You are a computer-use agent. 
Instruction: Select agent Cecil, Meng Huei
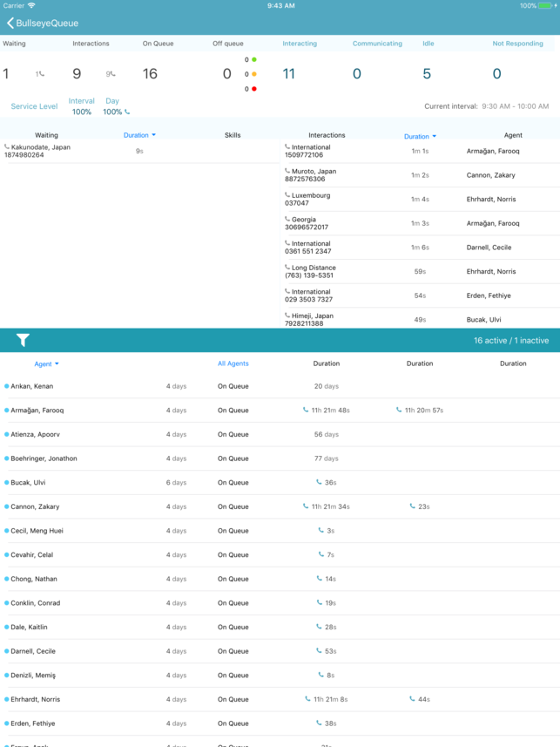[37, 531]
